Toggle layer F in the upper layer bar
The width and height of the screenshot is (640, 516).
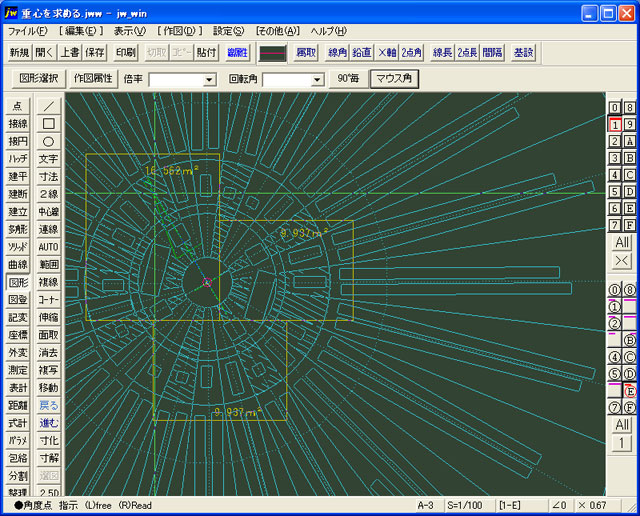[x=629, y=225]
